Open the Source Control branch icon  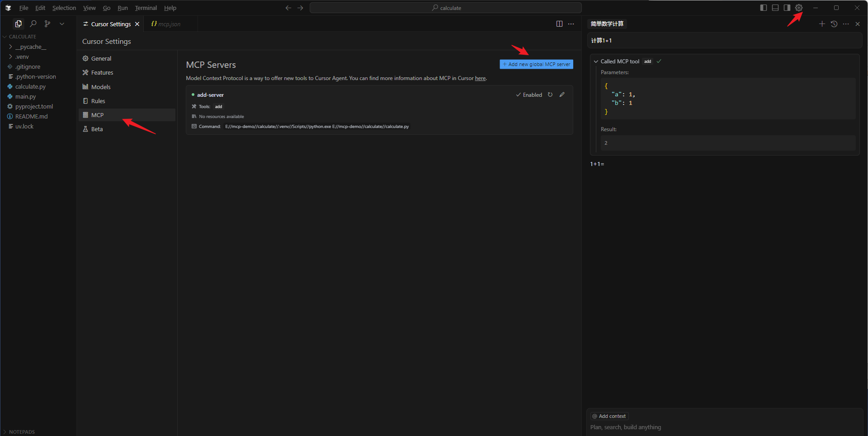(x=47, y=24)
